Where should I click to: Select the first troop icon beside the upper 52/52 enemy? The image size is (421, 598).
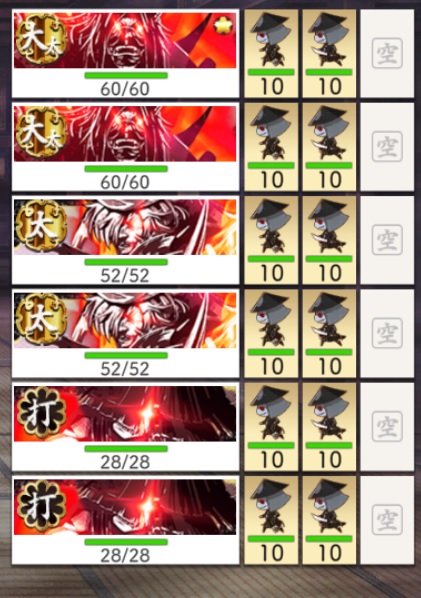(x=271, y=240)
